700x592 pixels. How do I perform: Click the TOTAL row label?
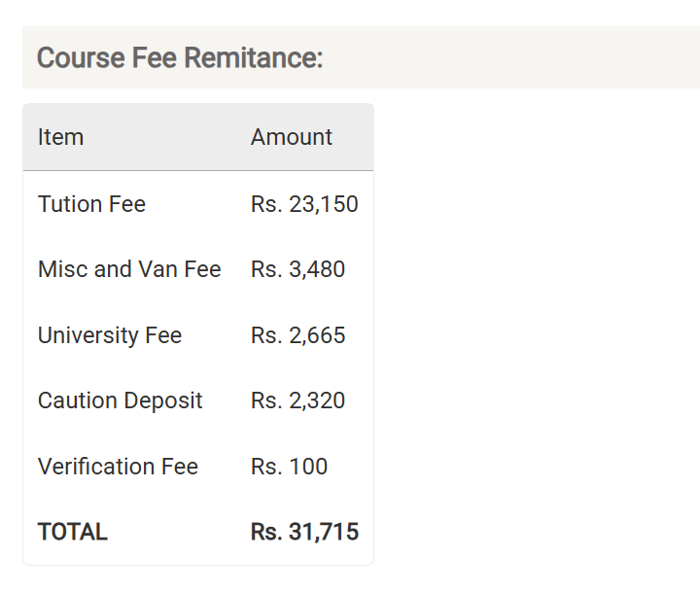click(x=73, y=532)
